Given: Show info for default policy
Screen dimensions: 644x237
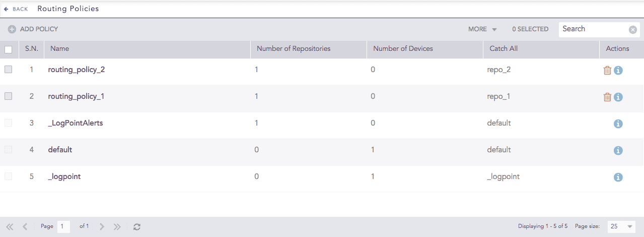Looking at the screenshot, I should [x=618, y=150].
